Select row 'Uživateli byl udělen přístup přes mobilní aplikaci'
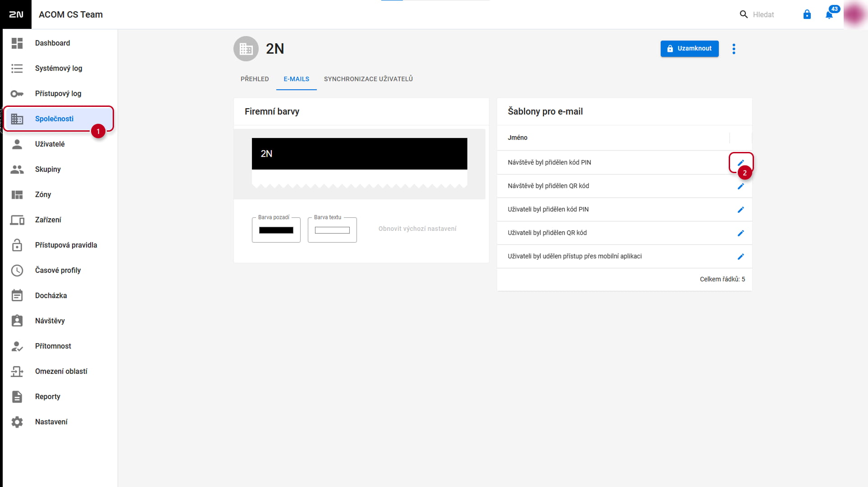 tap(625, 257)
